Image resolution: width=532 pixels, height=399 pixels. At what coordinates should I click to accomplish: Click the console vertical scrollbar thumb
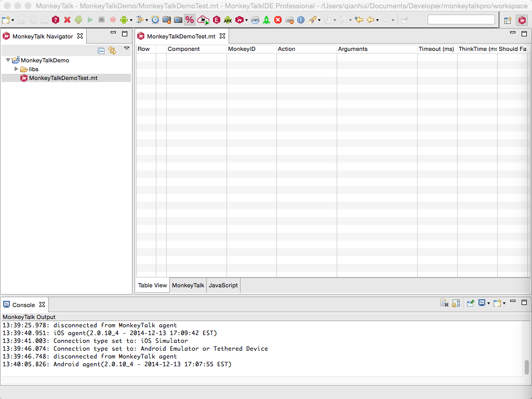527,367
